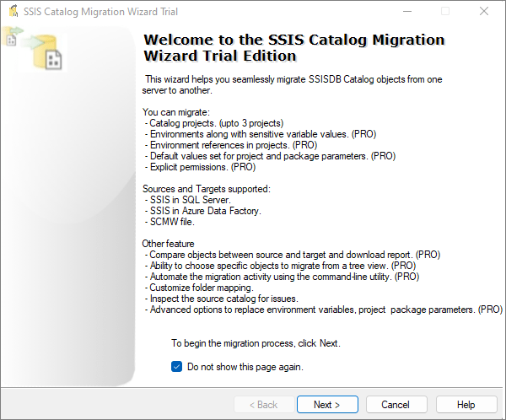Viewport: 506px width, 420px height.
Task: Select the 'Catalog projects. (upto 3 projects)' line
Action: click(x=214, y=123)
